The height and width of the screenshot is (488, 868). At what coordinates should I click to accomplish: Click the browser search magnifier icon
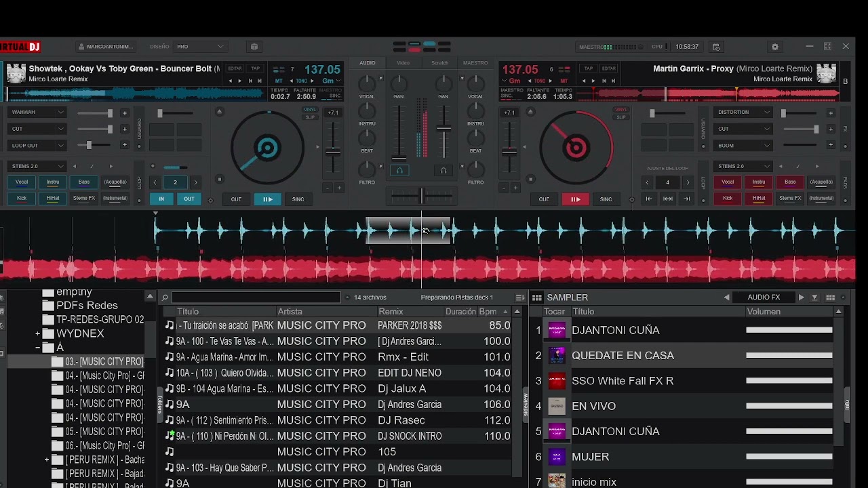tap(165, 298)
